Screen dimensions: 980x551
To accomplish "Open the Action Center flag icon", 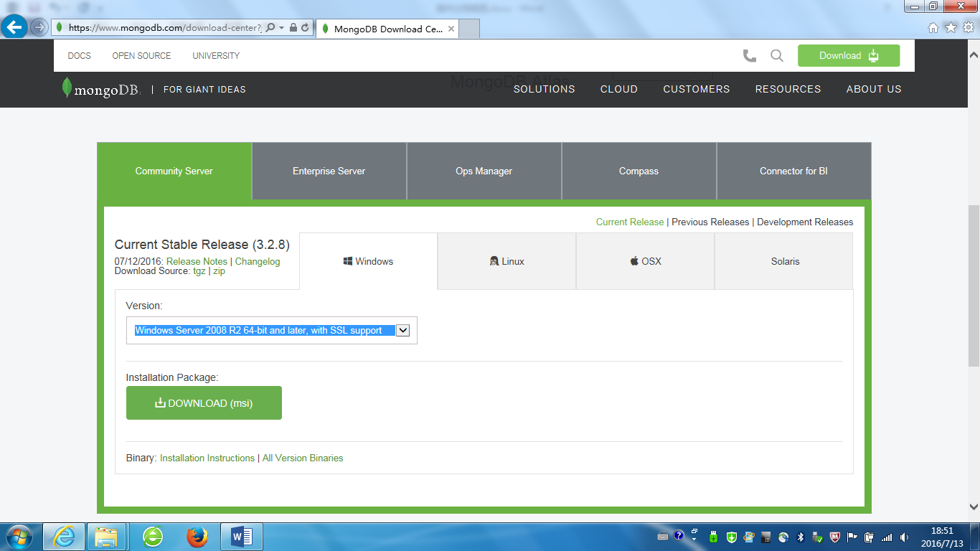I will [852, 537].
